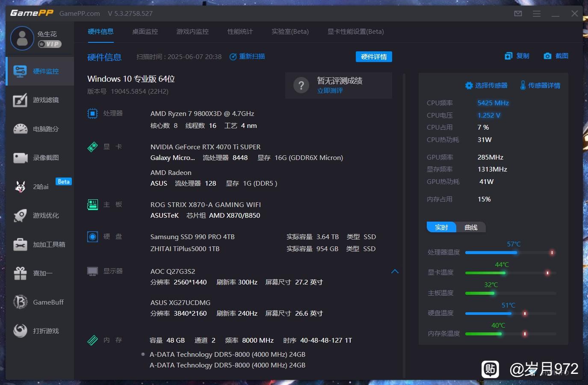The width and height of the screenshot is (588, 385).
Task: Click the 硬盘 disk icon
Action: tap(92, 237)
